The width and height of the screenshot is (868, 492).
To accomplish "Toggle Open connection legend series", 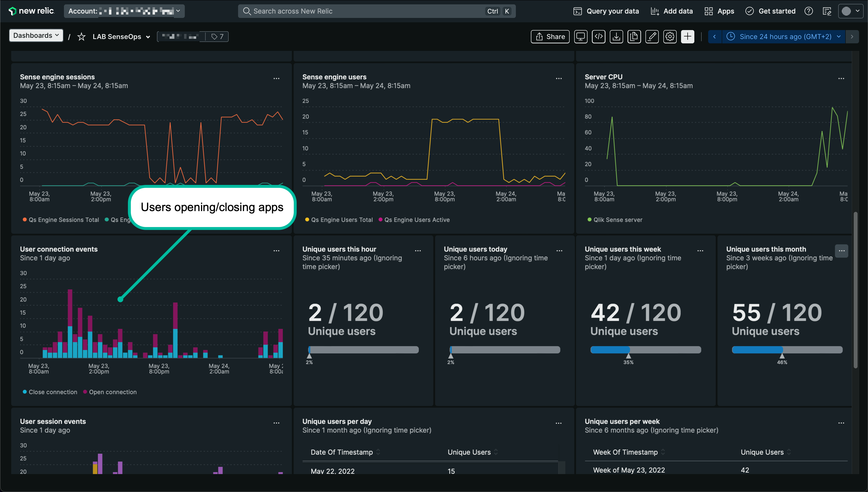I will point(112,392).
